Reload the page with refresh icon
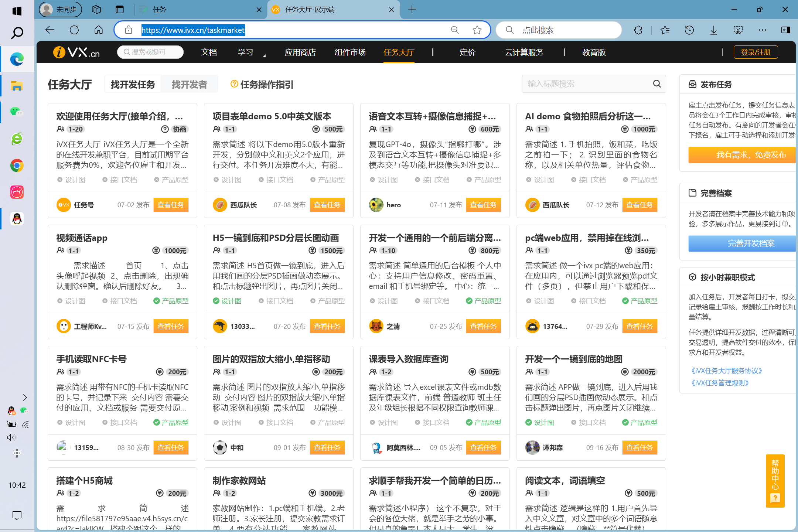 74,30
